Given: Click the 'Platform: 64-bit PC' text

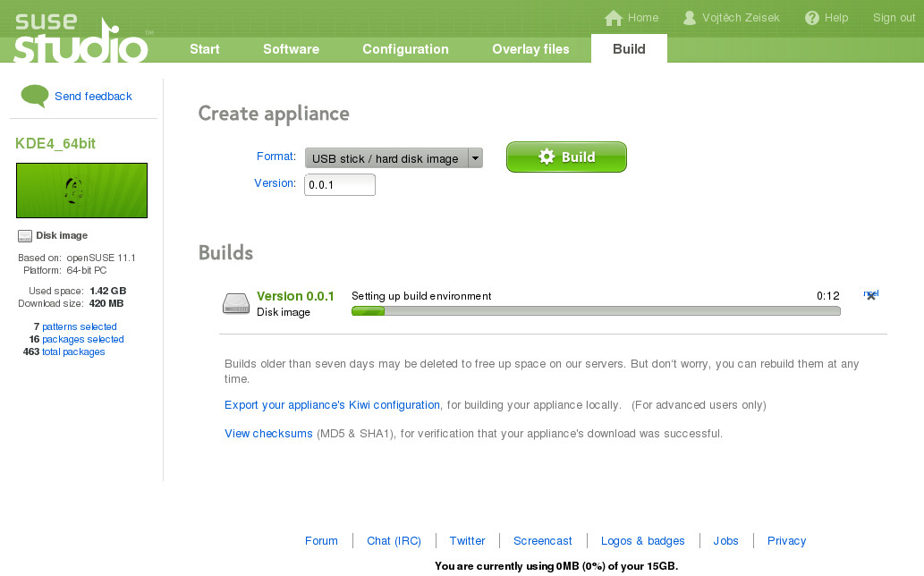Looking at the screenshot, I should 64,270.
